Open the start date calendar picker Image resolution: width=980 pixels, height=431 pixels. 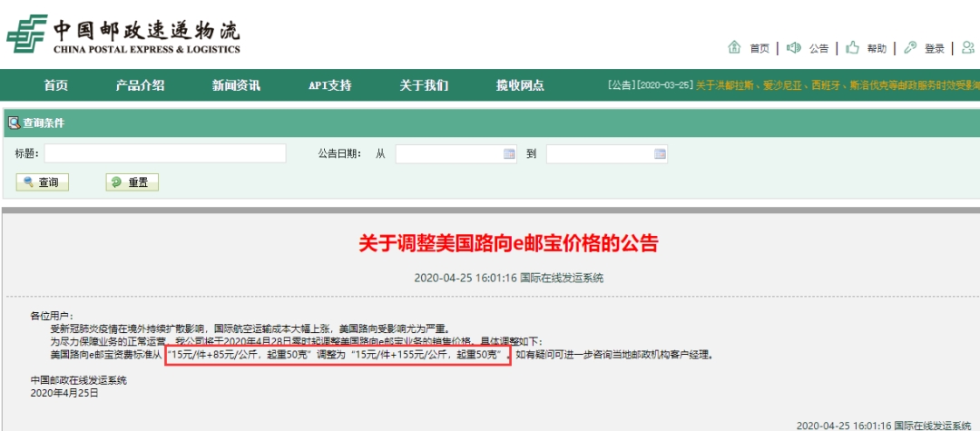(509, 154)
